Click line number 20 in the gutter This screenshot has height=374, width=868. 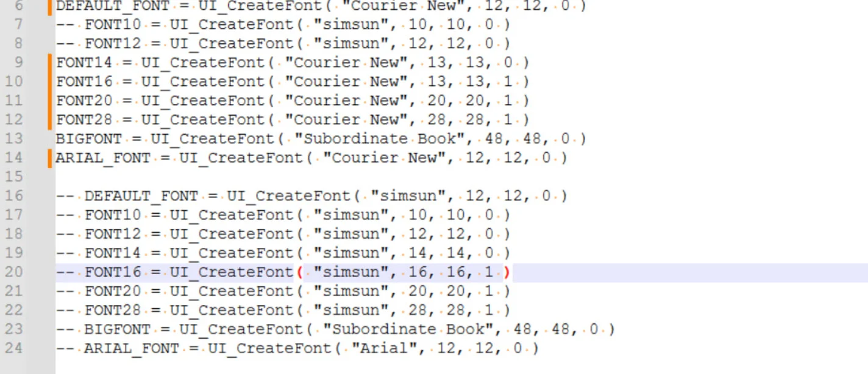click(13, 272)
